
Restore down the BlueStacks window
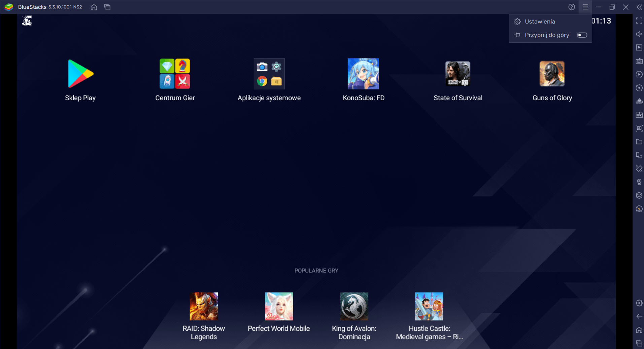coord(612,7)
